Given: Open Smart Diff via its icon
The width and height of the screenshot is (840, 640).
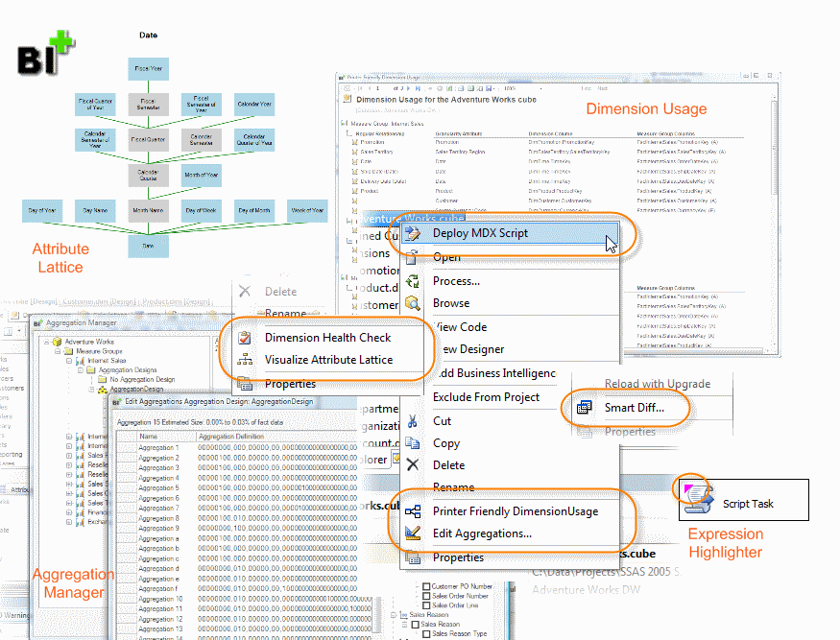Looking at the screenshot, I should click(x=583, y=408).
